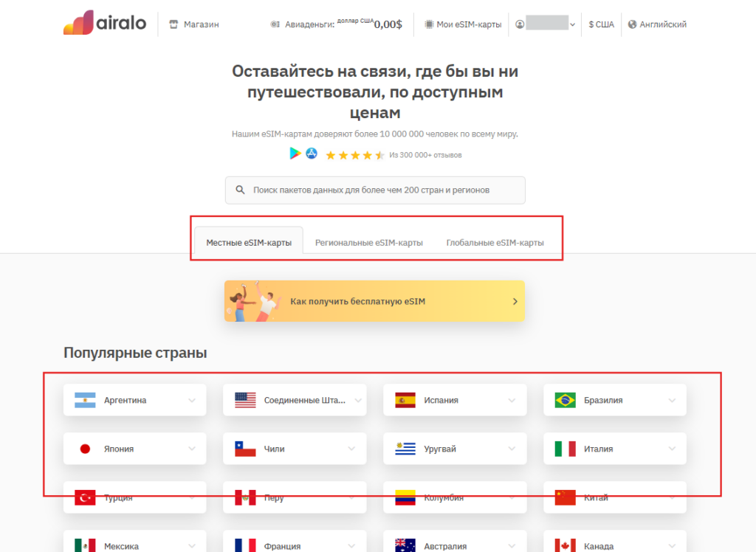Click the globe language icon
Image resolution: width=756 pixels, height=552 pixels.
click(x=632, y=24)
